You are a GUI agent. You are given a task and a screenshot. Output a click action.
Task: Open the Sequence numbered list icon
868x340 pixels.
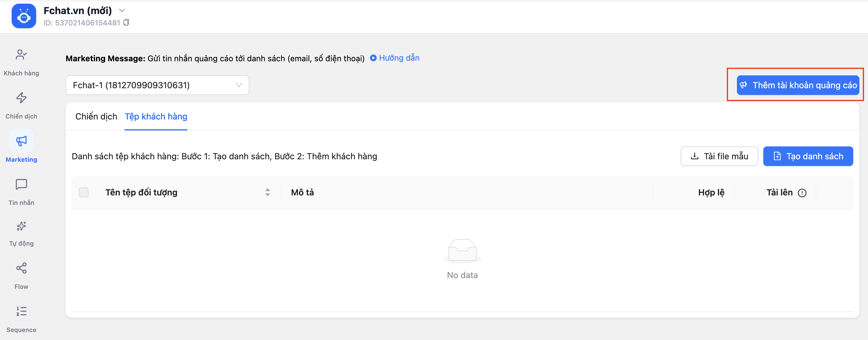coord(21,311)
